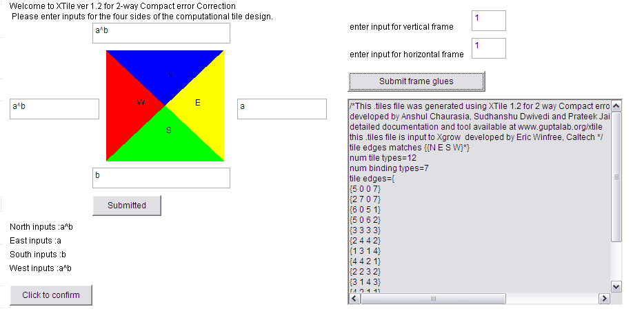This screenshot has height=318, width=644.
Task: Click the vertical scrollbar thumb of the output
Action: [x=616, y=177]
